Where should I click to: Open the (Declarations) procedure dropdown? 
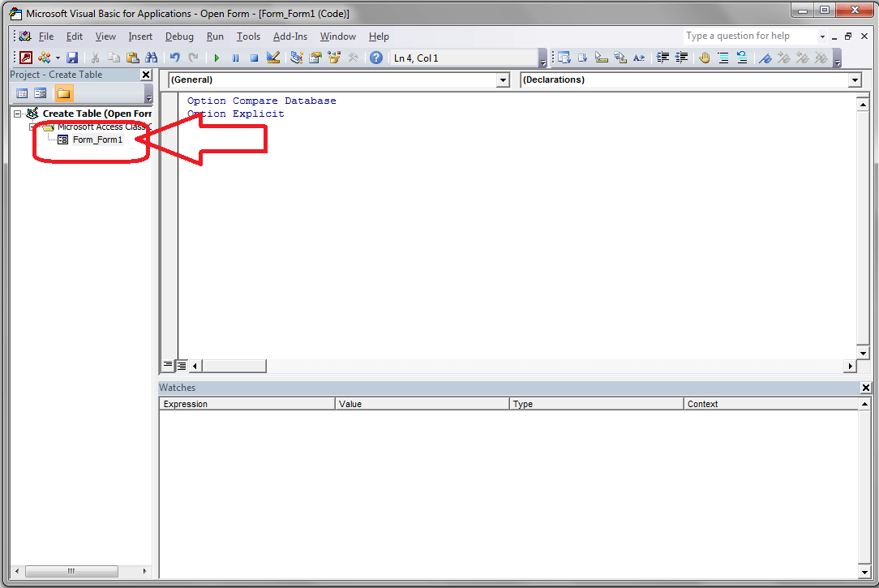point(855,80)
